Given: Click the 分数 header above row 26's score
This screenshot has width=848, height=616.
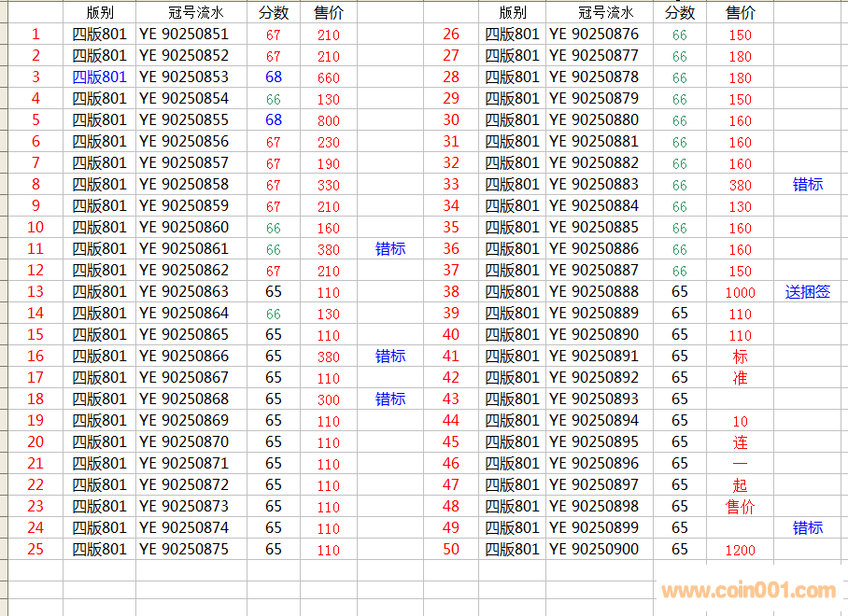Looking at the screenshot, I should pyautogui.click(x=680, y=12).
